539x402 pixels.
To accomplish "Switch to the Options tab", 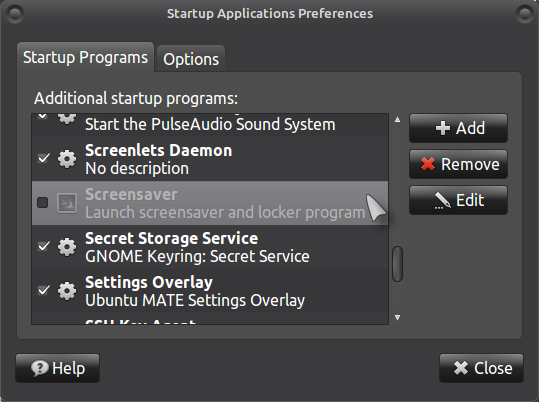I will pyautogui.click(x=191, y=59).
